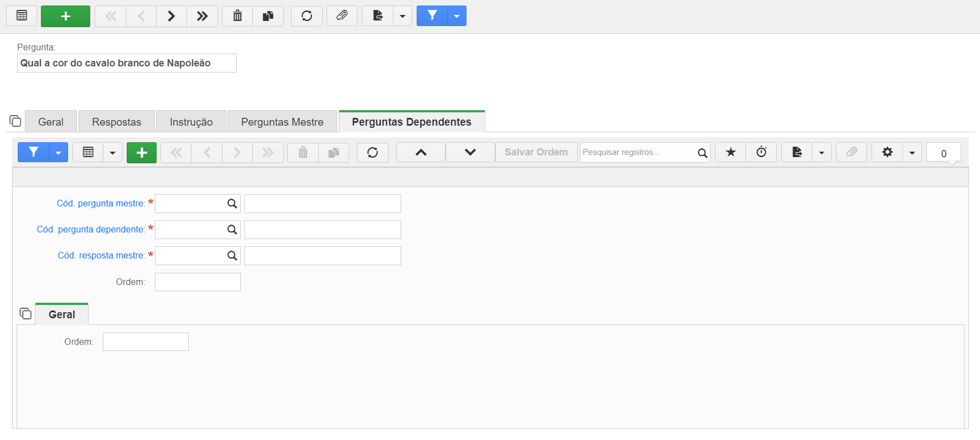This screenshot has height=440, width=980.
Task: Click subgrid export document icon
Action: tap(797, 152)
